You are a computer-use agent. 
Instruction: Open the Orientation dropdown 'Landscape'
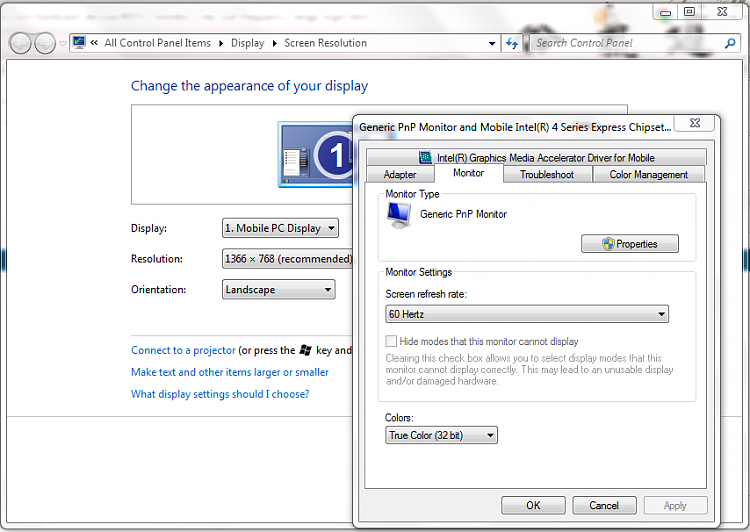pos(278,289)
